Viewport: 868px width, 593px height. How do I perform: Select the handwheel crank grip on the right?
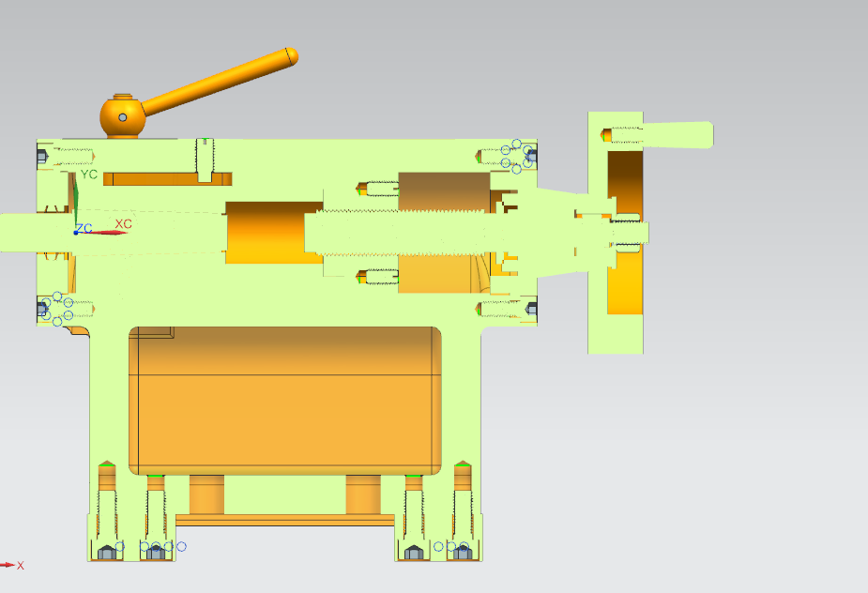pos(678,135)
